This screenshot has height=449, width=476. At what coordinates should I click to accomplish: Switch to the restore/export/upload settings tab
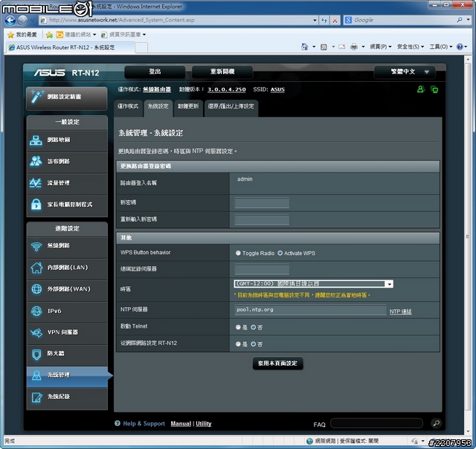tap(231, 106)
